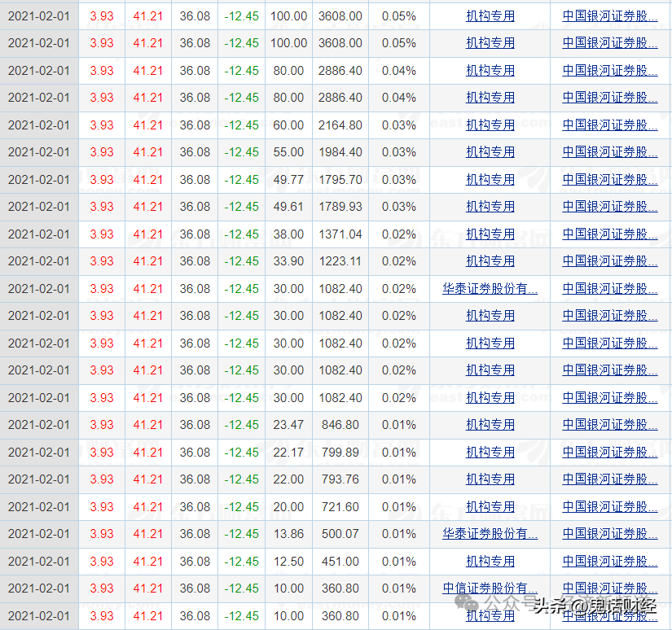Image resolution: width=672 pixels, height=630 pixels.
Task: Select the 500.07 amount cell
Action: (x=340, y=534)
